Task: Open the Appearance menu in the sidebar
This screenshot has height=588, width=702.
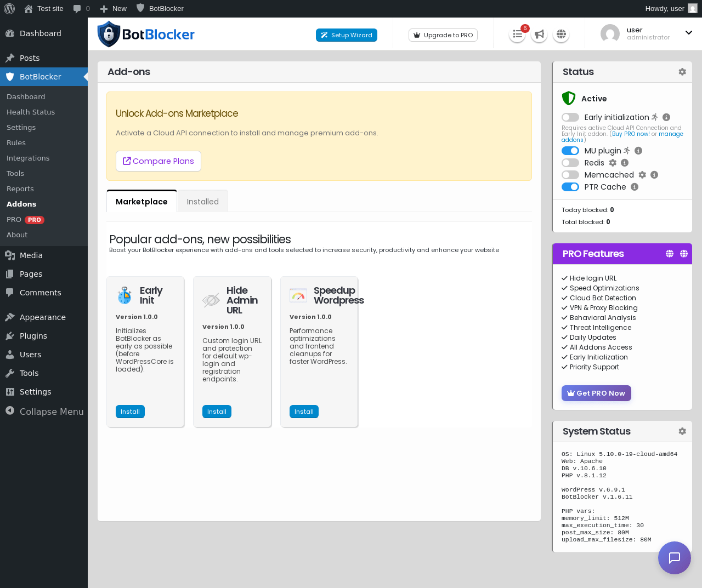Action: 44,317
